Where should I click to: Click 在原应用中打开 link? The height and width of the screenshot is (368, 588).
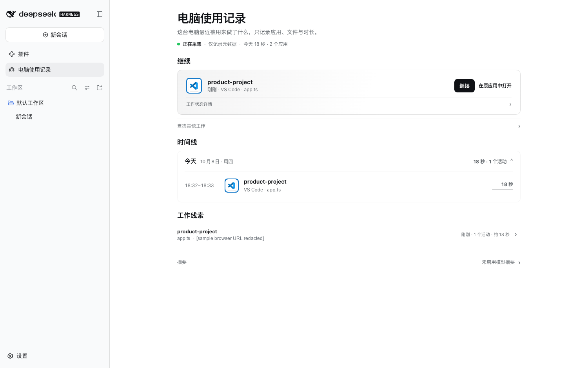click(x=495, y=86)
